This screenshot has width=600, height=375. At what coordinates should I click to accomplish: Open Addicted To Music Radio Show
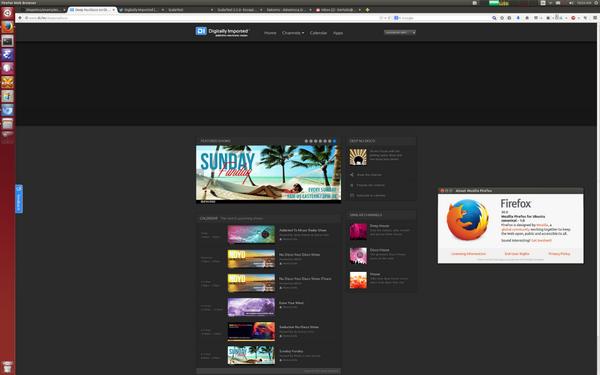pyautogui.click(x=303, y=230)
